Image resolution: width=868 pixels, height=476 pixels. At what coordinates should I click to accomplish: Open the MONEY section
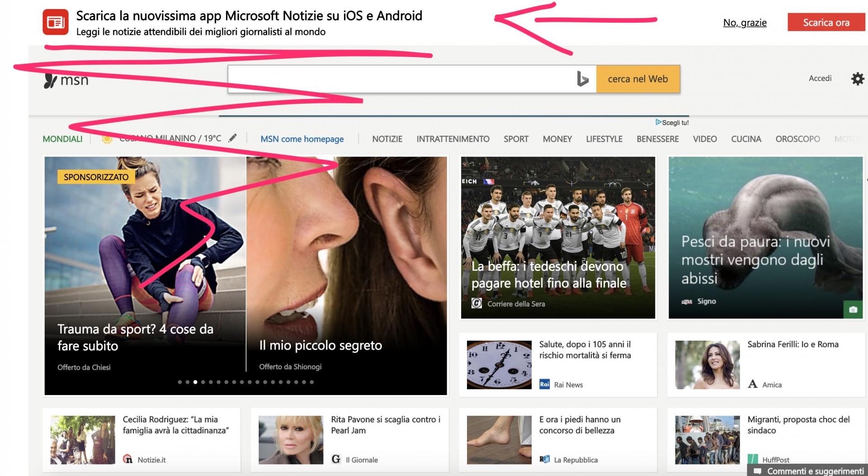pyautogui.click(x=557, y=139)
